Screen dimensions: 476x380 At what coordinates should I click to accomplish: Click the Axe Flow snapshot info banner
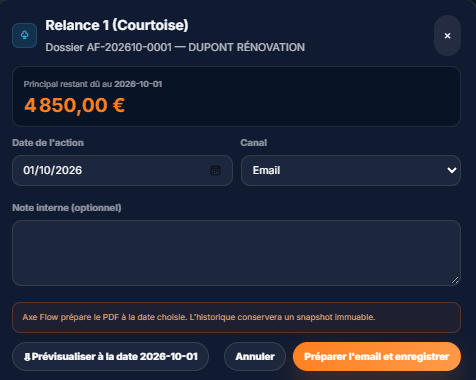(236, 317)
